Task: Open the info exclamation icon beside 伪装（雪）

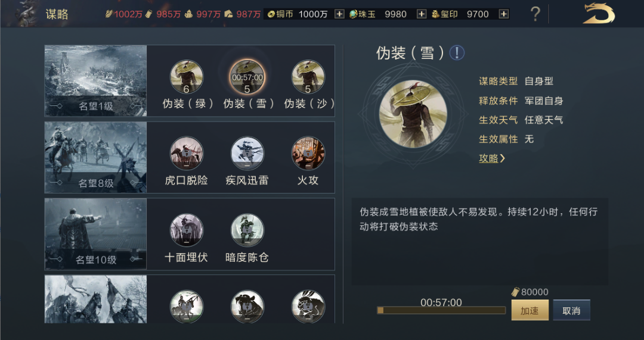Action: pyautogui.click(x=457, y=53)
